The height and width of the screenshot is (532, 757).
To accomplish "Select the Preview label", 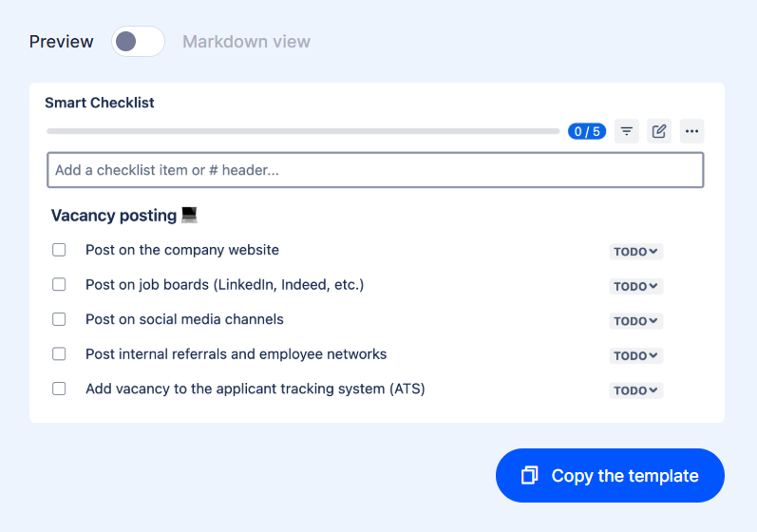I will 62,42.
